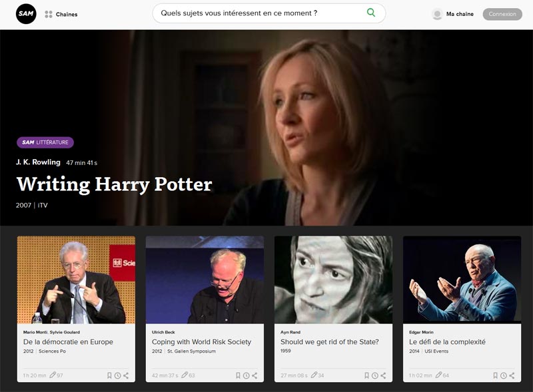Open the De la démocratie en Europe title
This screenshot has height=392, width=533.
[x=68, y=341]
